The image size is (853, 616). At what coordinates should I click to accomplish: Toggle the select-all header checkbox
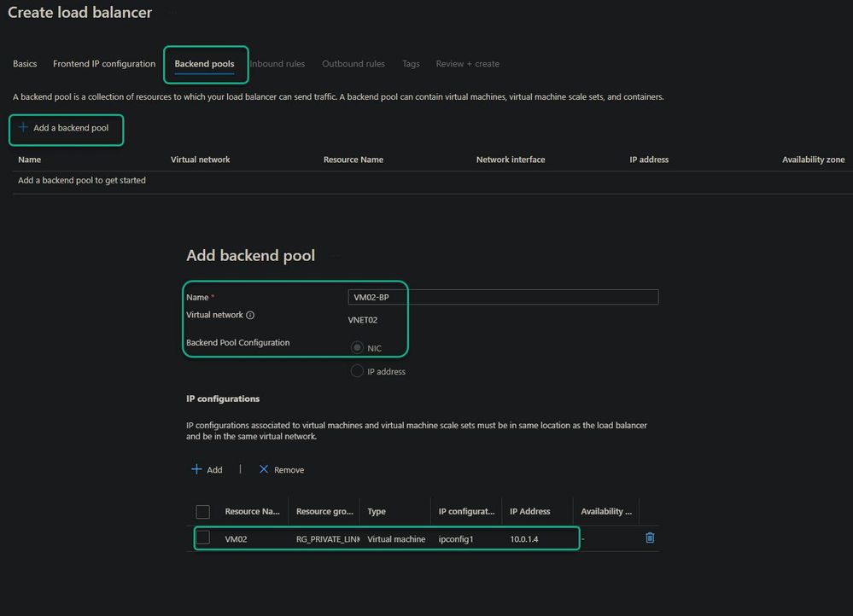(203, 512)
